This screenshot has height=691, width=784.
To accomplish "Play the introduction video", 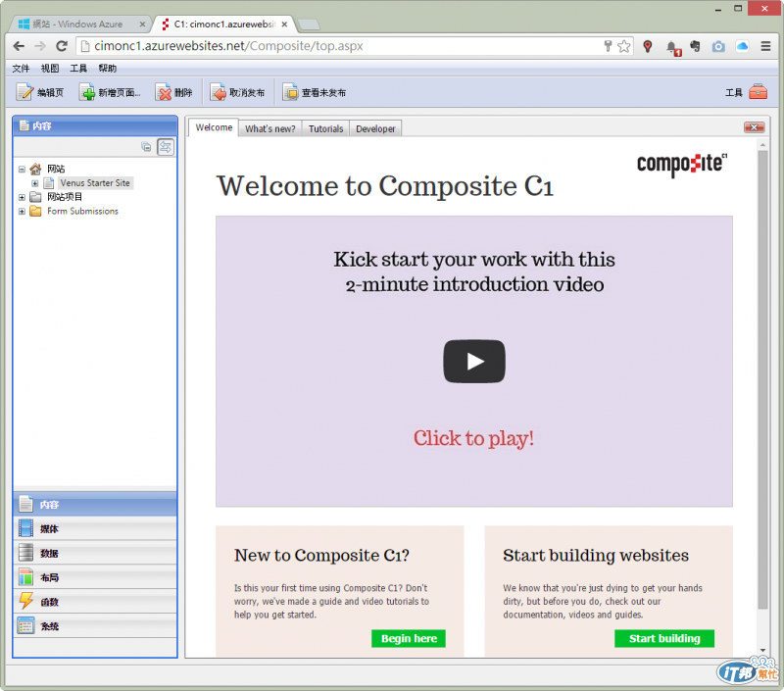I will (474, 362).
